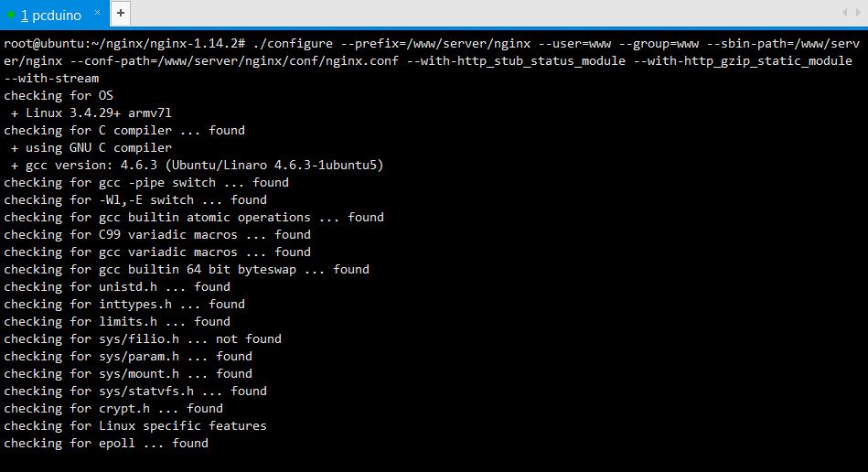The width and height of the screenshot is (868, 472).
Task: Open a new session tab with plus button
Action: 120,14
